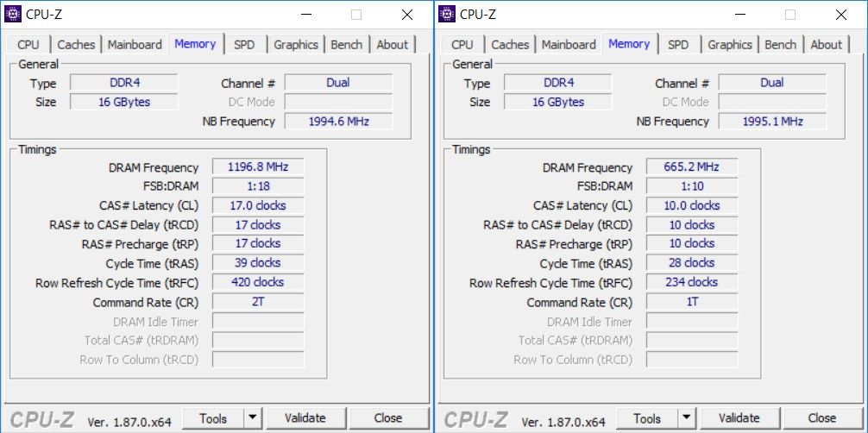Click the 1T Command Rate value
Viewport: 868px width, 433px height.
[692, 302]
